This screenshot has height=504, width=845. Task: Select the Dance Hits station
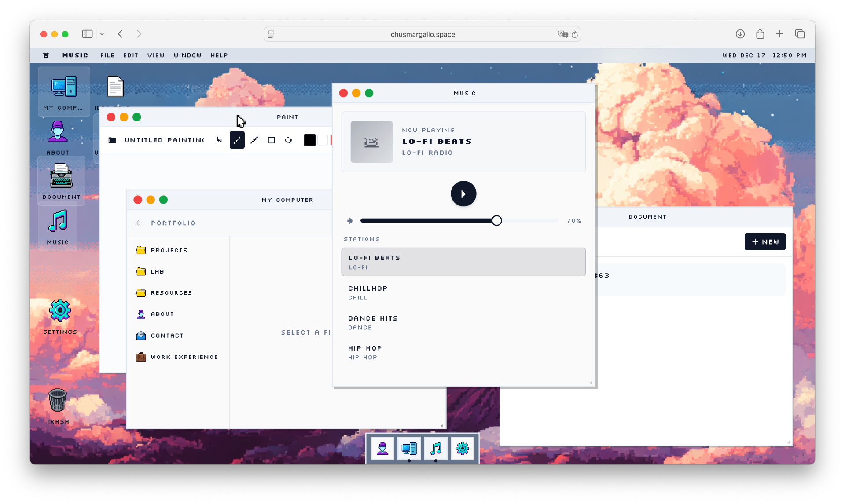tap(463, 322)
